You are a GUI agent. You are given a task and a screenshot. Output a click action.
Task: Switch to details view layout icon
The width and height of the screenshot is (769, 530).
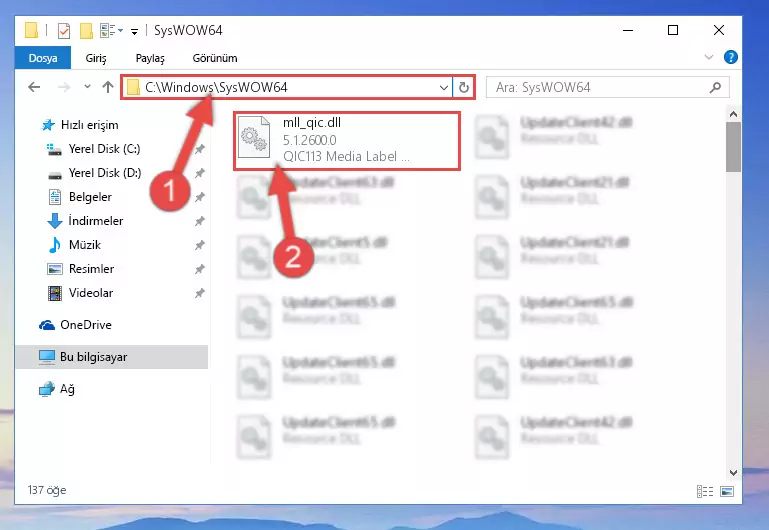(x=705, y=491)
